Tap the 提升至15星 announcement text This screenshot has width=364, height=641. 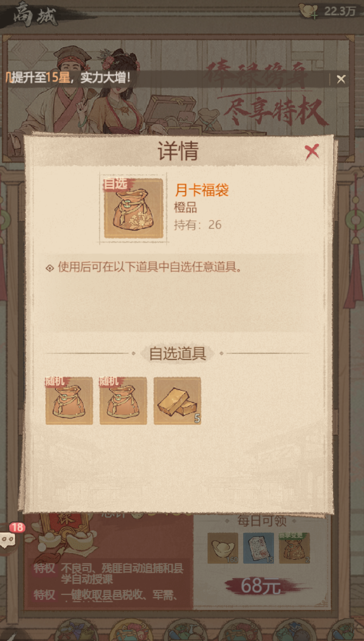point(68,78)
